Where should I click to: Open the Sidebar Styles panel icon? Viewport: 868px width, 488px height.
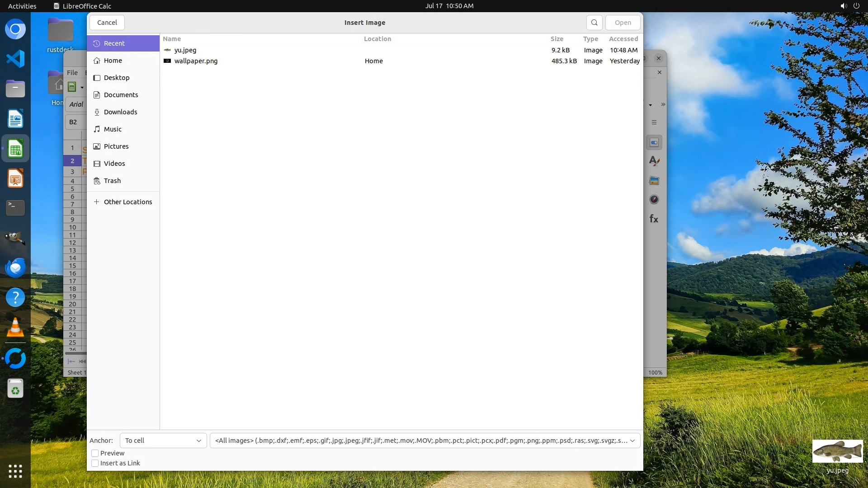654,161
